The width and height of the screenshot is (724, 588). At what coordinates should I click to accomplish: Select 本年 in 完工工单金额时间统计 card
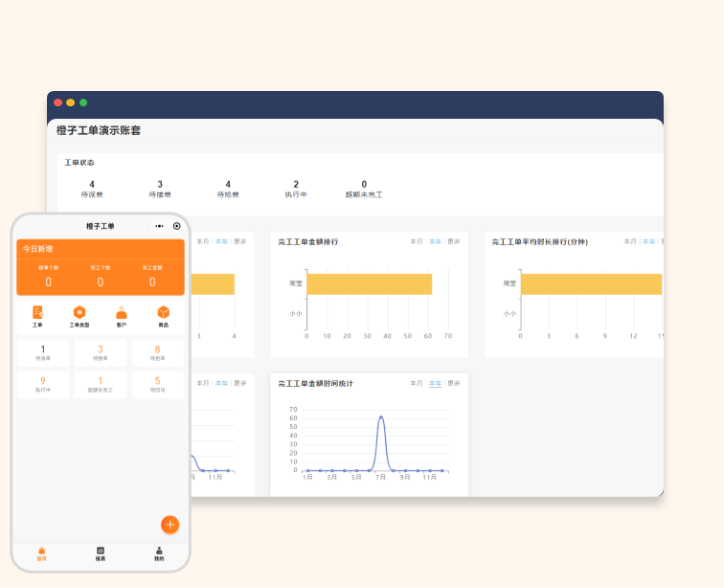[435, 383]
